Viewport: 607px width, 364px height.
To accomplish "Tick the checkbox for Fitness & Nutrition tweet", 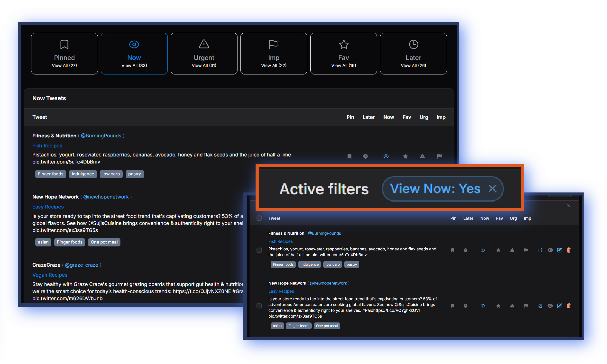I will pyautogui.click(x=259, y=250).
